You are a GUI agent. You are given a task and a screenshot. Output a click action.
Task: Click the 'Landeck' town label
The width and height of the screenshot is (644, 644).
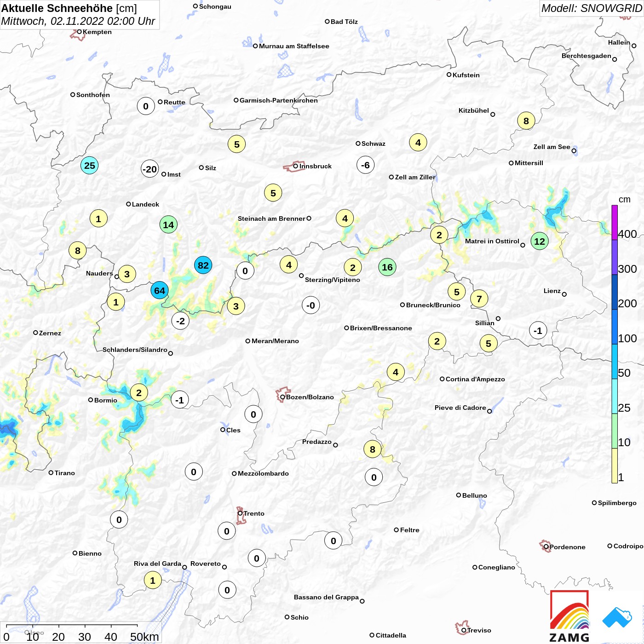coord(145,204)
